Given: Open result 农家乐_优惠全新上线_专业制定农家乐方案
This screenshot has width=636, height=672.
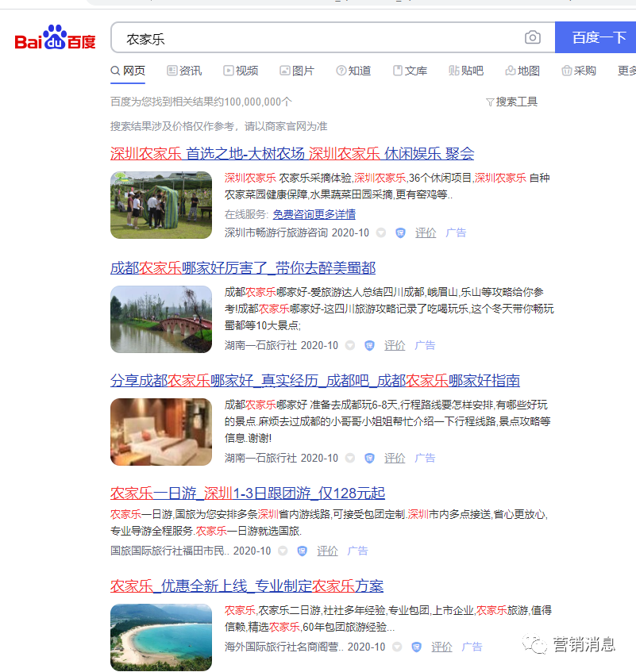Looking at the screenshot, I should [247, 586].
